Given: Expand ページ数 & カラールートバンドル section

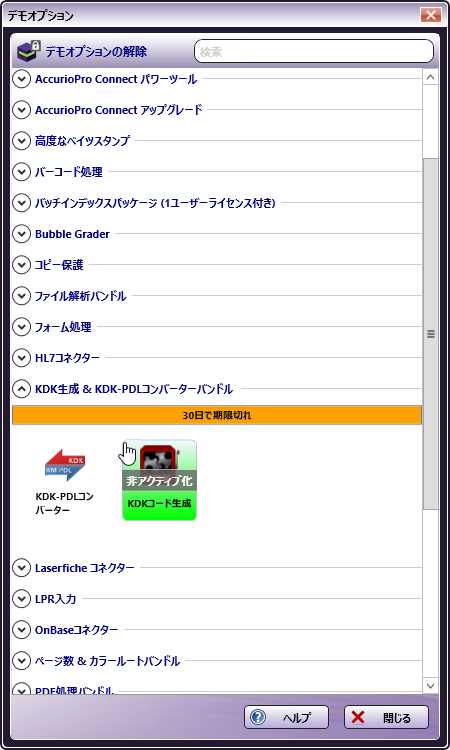Looking at the screenshot, I should tap(22, 661).
